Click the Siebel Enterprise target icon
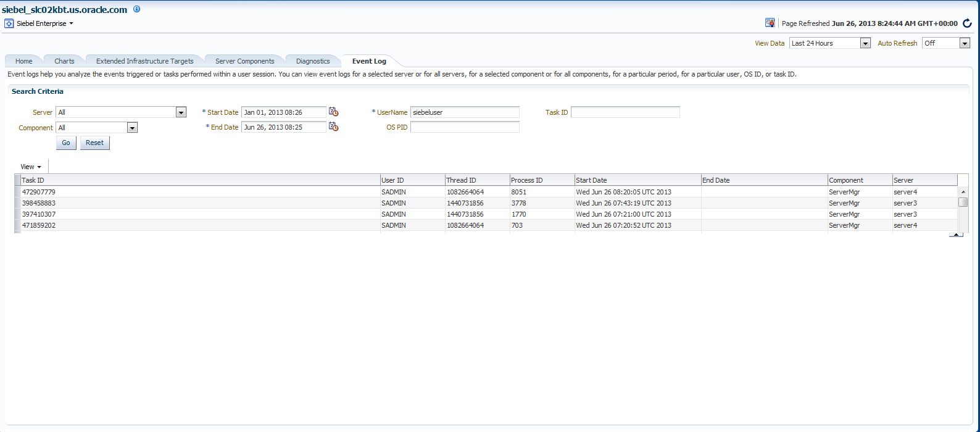 9,23
